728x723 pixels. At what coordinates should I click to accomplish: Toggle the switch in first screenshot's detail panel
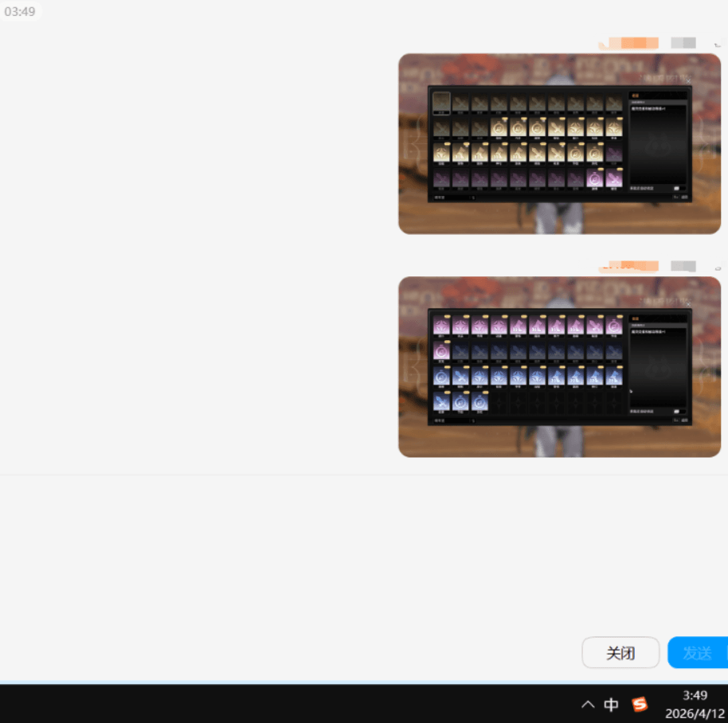(x=677, y=189)
